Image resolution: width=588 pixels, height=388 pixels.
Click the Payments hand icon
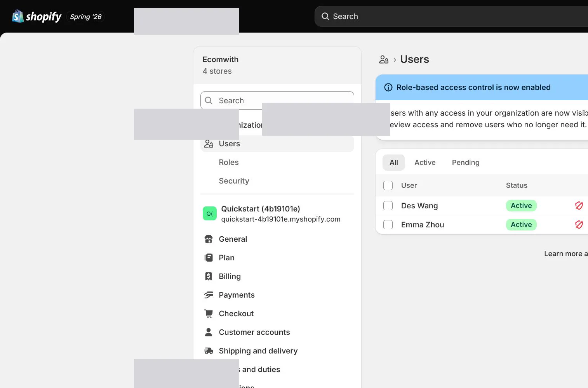tap(209, 295)
